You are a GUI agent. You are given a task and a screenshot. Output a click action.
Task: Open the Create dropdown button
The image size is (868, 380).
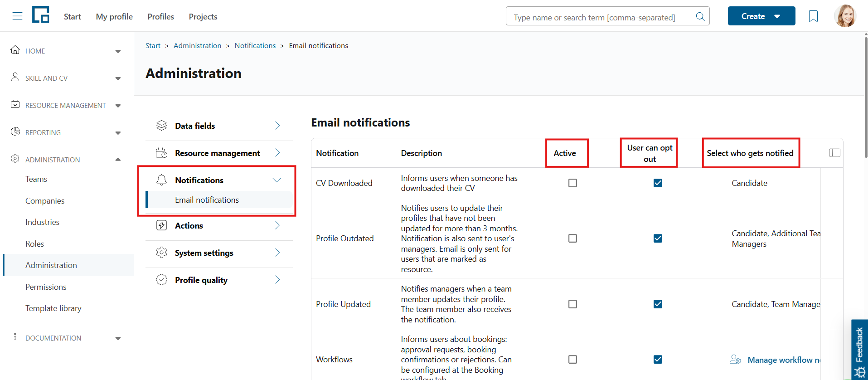click(761, 16)
